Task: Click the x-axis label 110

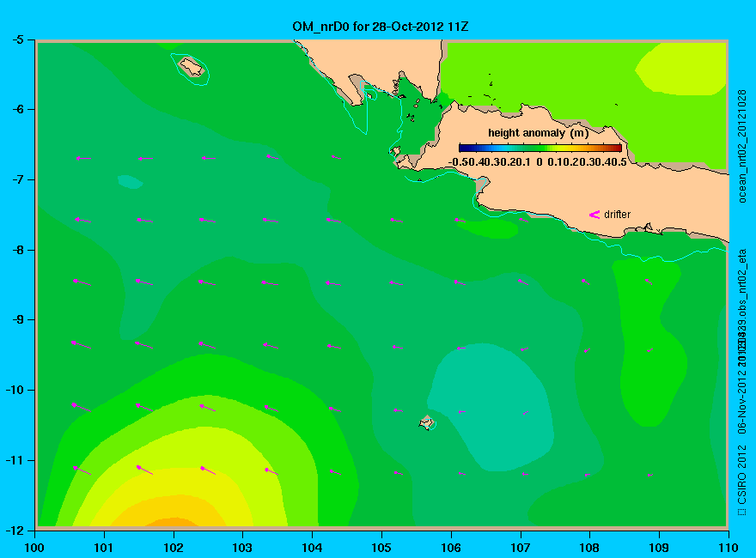Action: tap(729, 548)
